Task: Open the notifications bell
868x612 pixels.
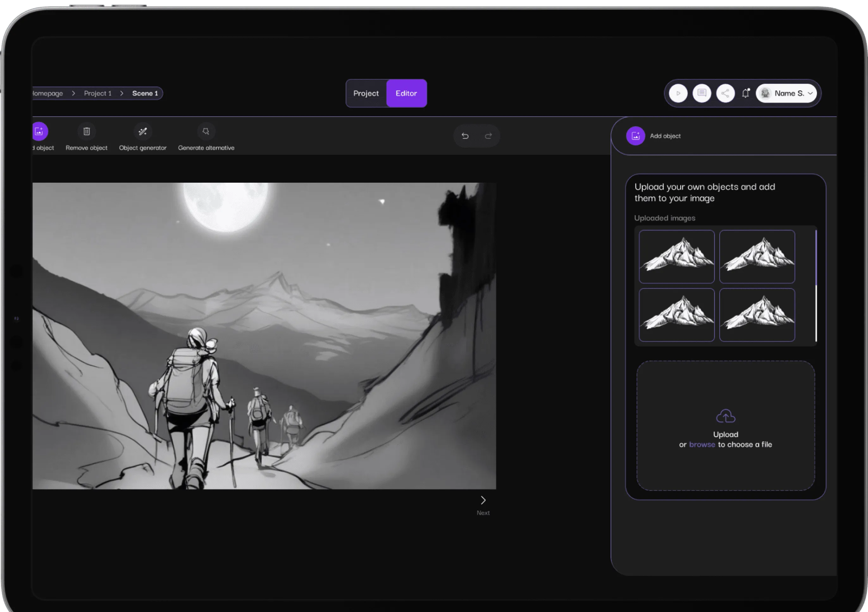Action: click(x=746, y=93)
